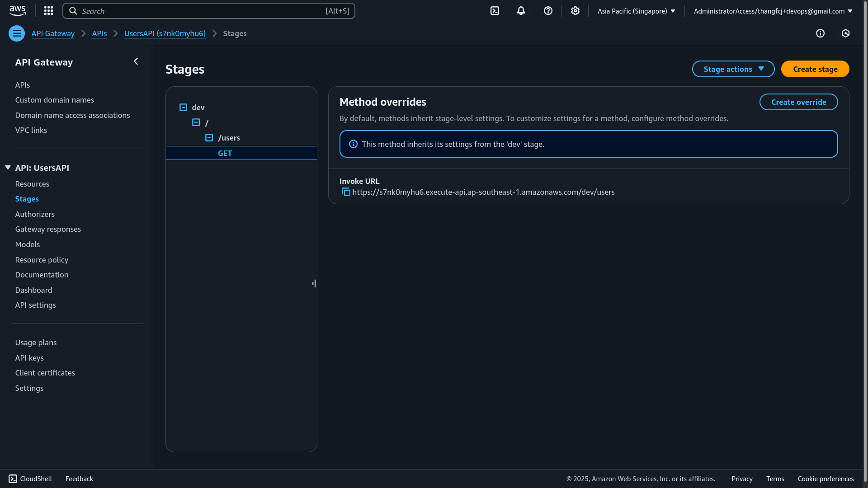The height and width of the screenshot is (488, 868).
Task: Open the help question mark menu
Action: 548,11
